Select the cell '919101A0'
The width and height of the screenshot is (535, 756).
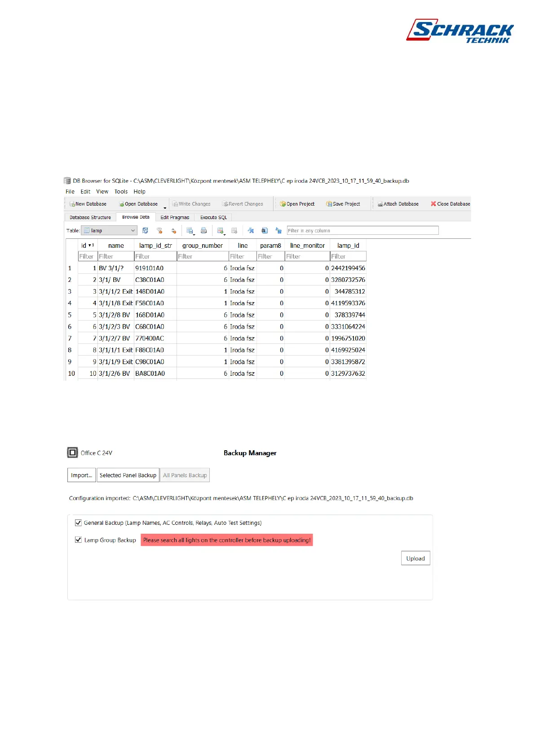coord(155,268)
